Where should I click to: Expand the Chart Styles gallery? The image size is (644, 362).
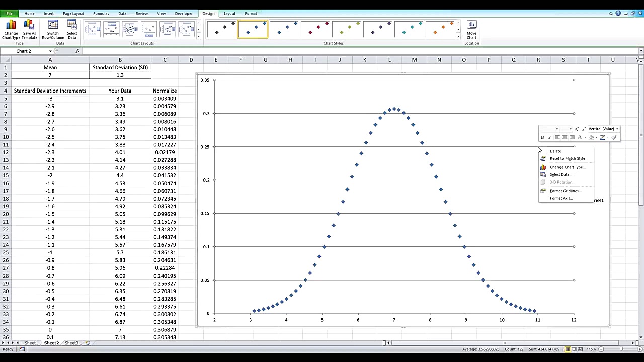[x=458, y=36]
